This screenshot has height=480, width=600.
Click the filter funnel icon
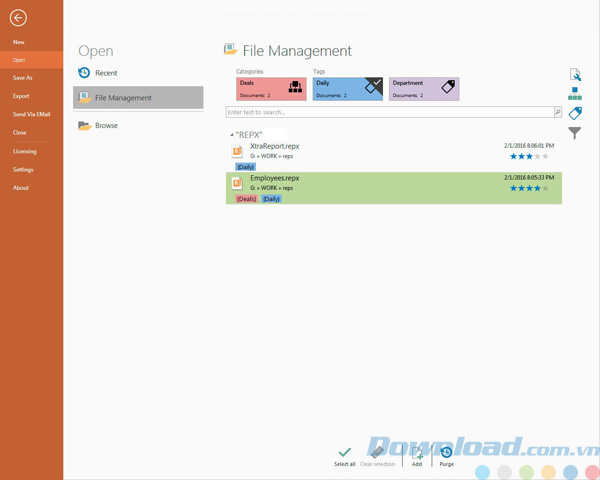coord(575,132)
